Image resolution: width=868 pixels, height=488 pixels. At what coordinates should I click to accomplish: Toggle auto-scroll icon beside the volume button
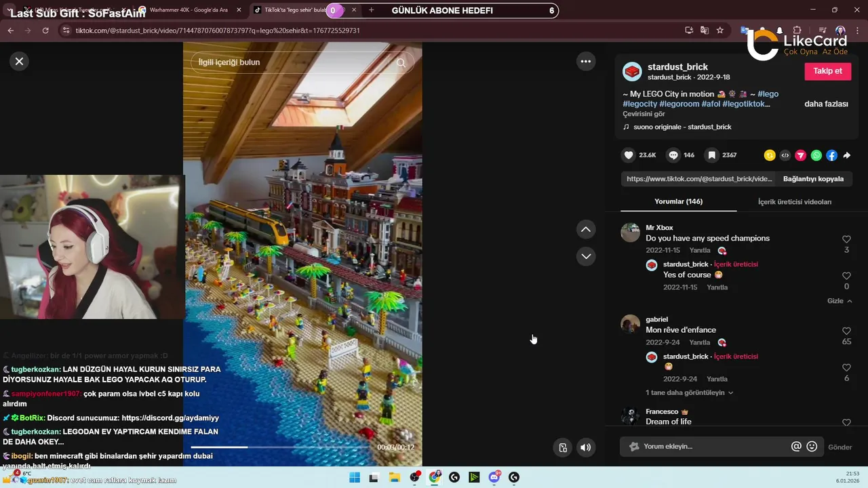coord(563,447)
